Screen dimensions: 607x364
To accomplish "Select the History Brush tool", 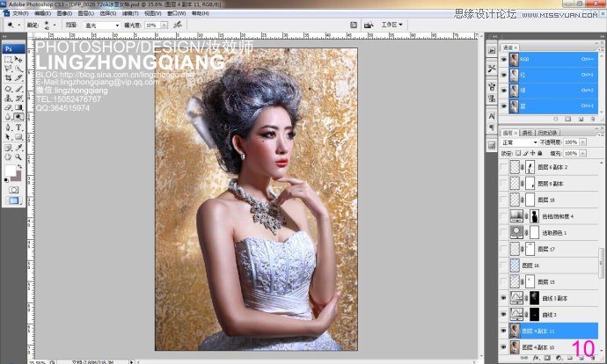I will click(18, 98).
